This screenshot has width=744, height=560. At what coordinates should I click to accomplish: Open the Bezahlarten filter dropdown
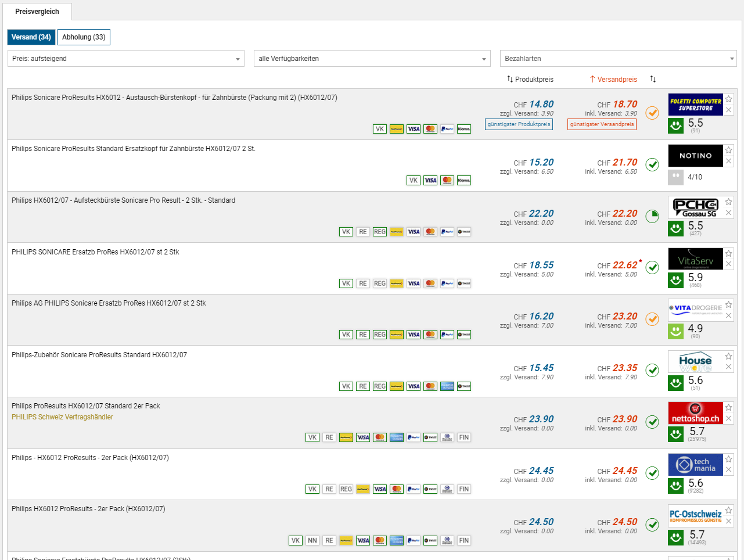[x=618, y=59]
